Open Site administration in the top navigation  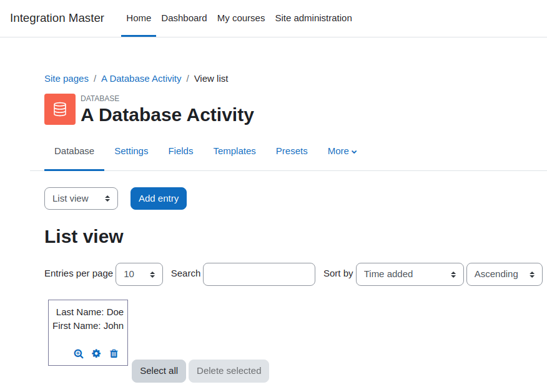(313, 18)
